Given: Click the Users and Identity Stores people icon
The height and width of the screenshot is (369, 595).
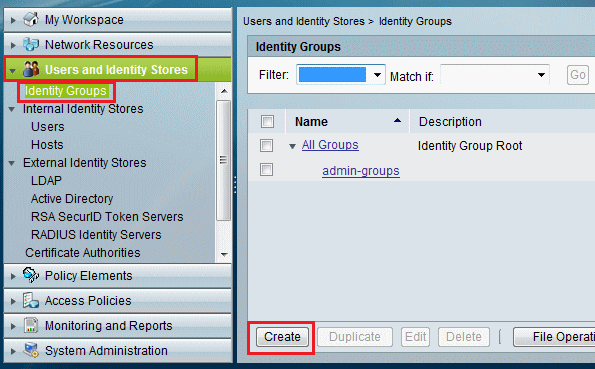Looking at the screenshot, I should click(x=31, y=69).
